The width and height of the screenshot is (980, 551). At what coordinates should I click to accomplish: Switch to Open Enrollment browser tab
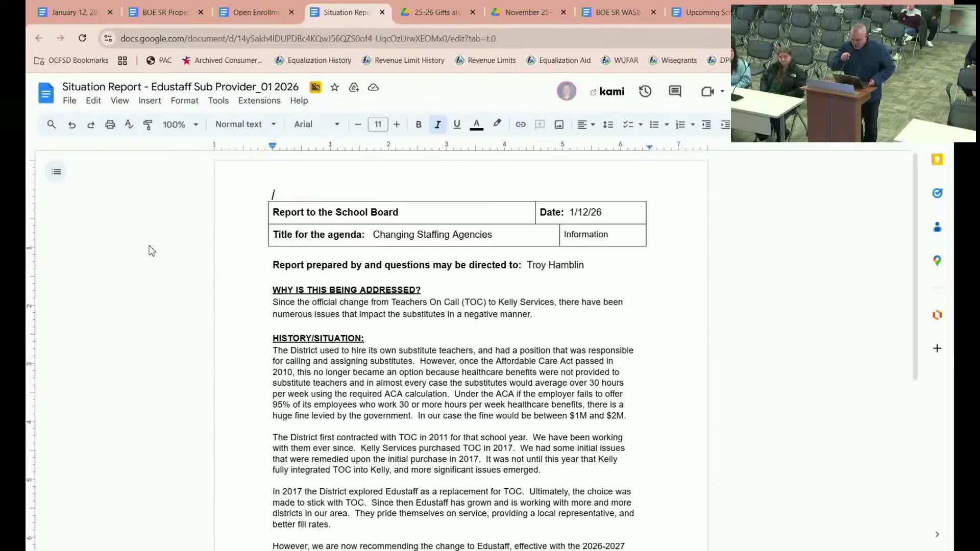point(255,12)
